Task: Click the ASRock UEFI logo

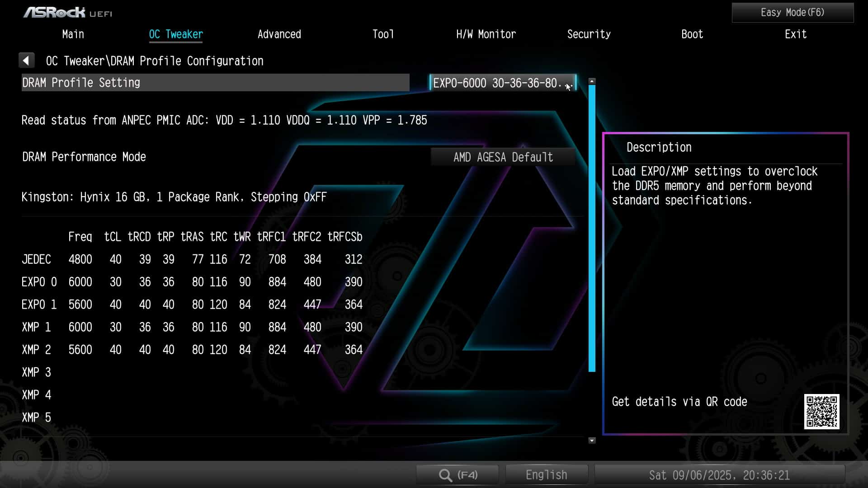Action: tap(68, 13)
